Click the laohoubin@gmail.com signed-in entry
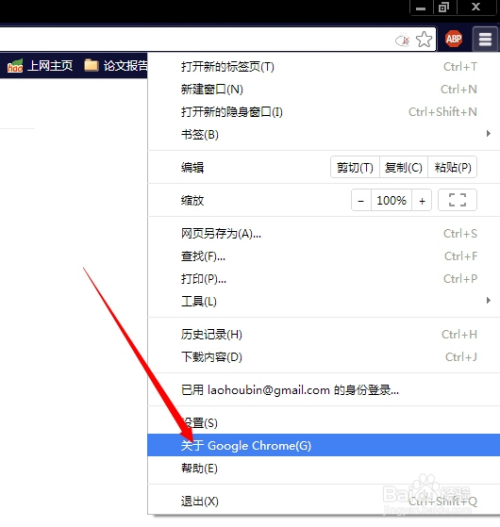This screenshot has width=500, height=527. click(324, 390)
